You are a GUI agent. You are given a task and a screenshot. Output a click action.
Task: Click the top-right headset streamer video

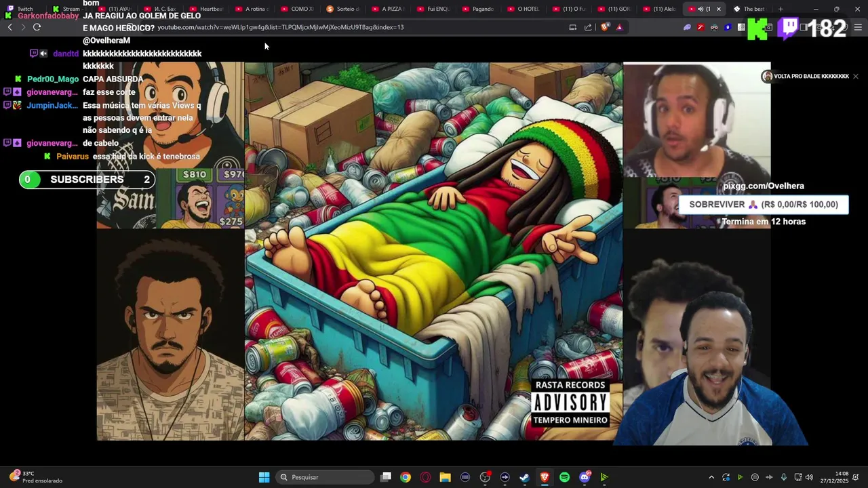[x=696, y=120]
